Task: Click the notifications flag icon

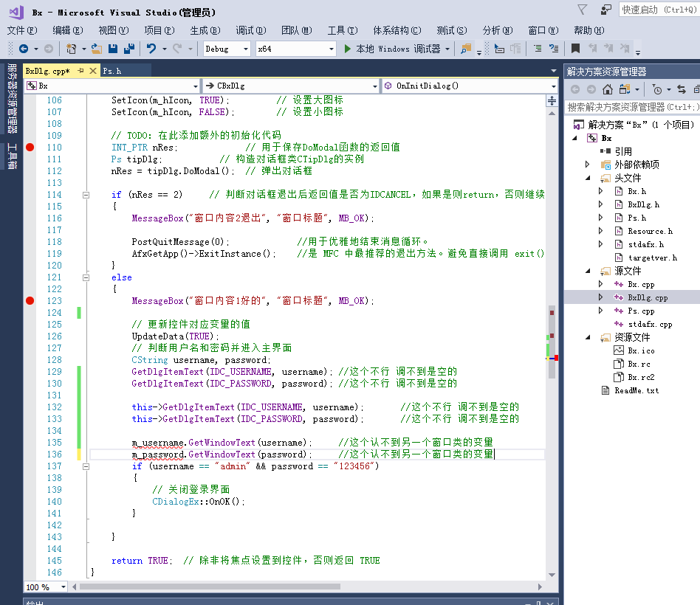Action: pyautogui.click(x=582, y=10)
